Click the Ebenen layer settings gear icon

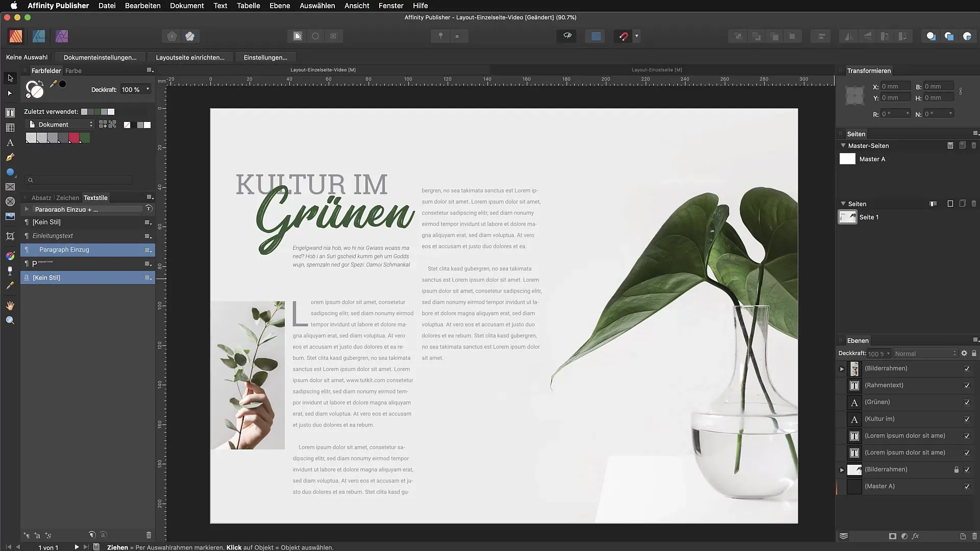[964, 353]
